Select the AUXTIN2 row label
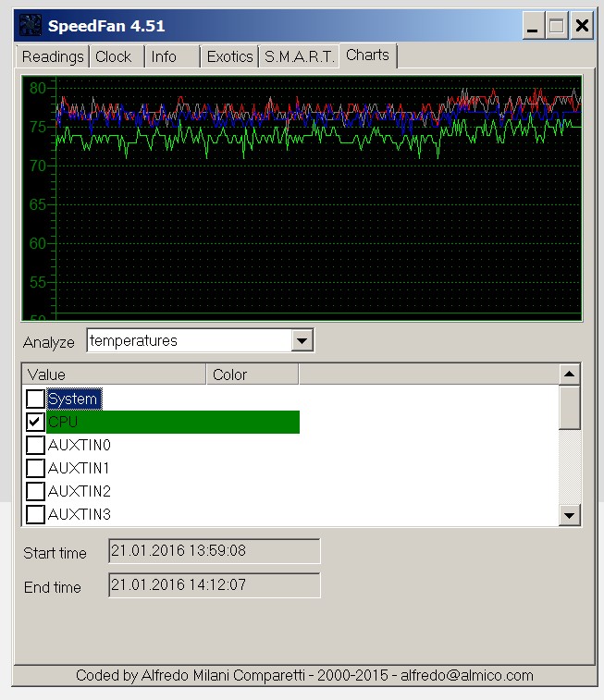 pyautogui.click(x=80, y=492)
